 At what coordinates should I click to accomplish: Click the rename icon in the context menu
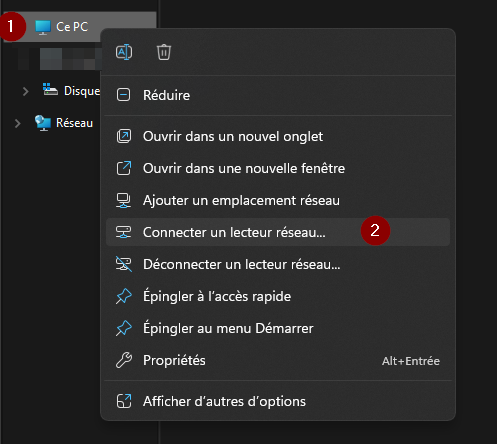(x=124, y=52)
